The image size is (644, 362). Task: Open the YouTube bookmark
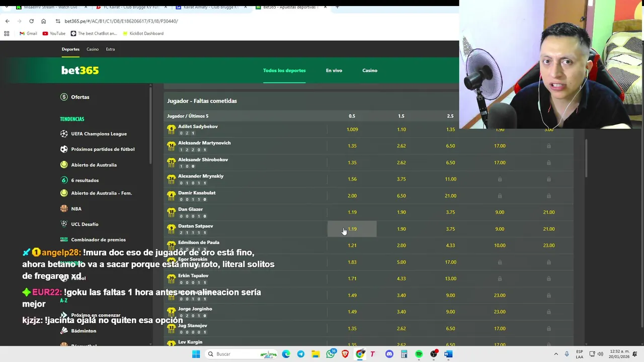click(x=54, y=34)
